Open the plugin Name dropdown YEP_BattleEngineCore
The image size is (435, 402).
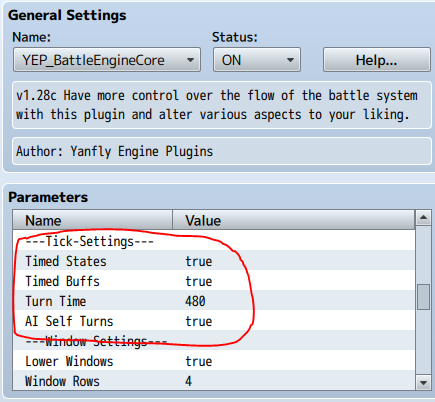coord(107,60)
